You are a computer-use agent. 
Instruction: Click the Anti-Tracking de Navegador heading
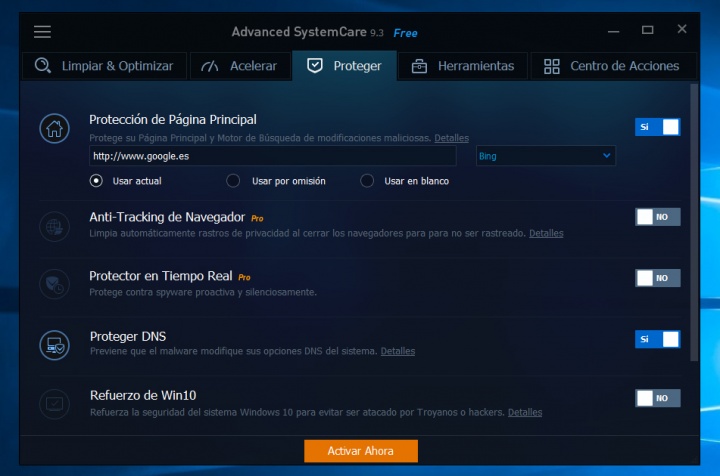167,217
